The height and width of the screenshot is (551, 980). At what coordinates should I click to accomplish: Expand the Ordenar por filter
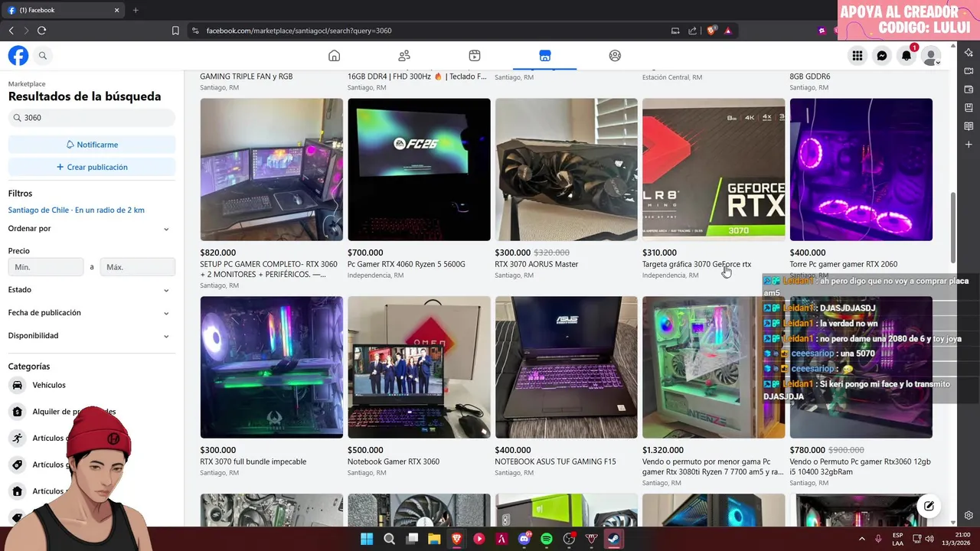(x=90, y=229)
